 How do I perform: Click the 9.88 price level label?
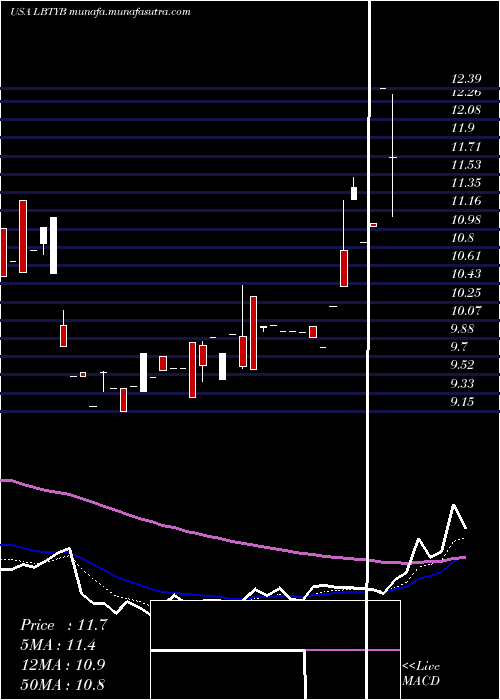click(462, 329)
